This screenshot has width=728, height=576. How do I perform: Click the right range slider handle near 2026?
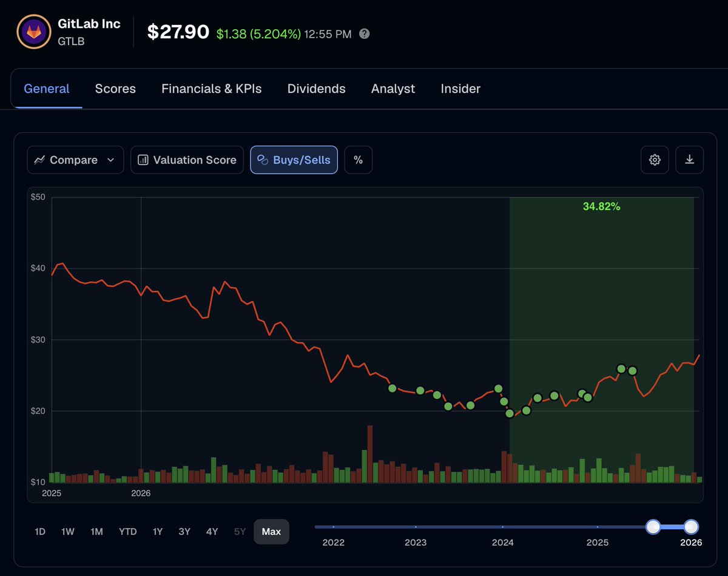(691, 527)
